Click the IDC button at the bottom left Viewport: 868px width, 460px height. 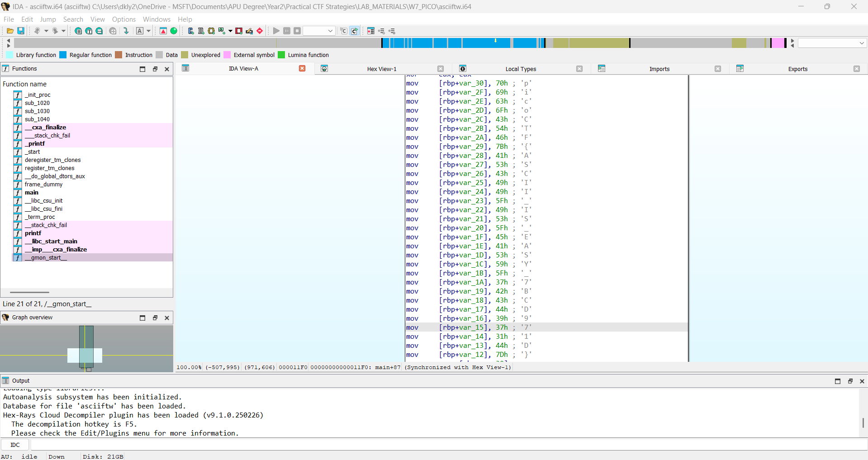(15, 445)
